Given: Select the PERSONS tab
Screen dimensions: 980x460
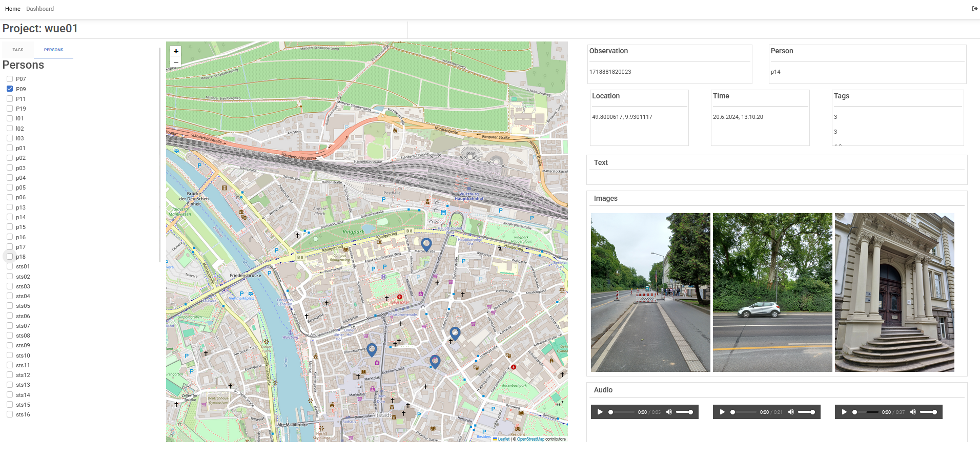Looking at the screenshot, I should coord(54,50).
